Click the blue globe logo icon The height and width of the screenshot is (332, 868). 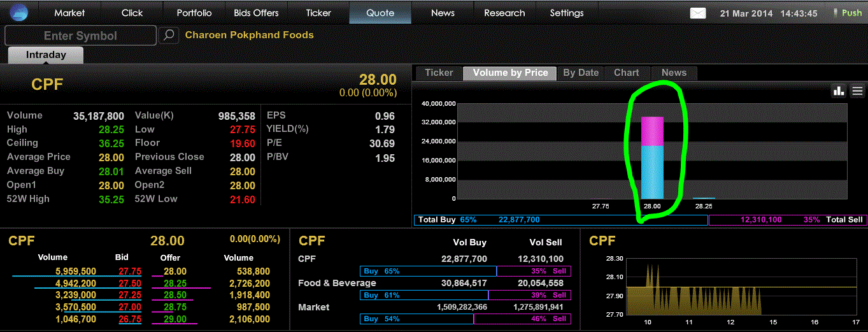pyautogui.click(x=19, y=13)
